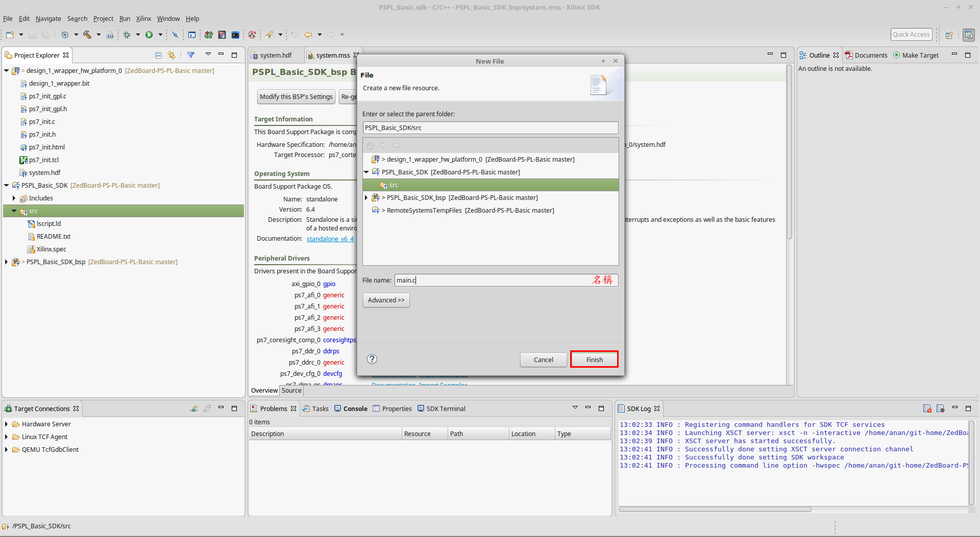The width and height of the screenshot is (980, 537).
Task: Select lscript.ld in Project Explorer
Action: tap(48, 224)
